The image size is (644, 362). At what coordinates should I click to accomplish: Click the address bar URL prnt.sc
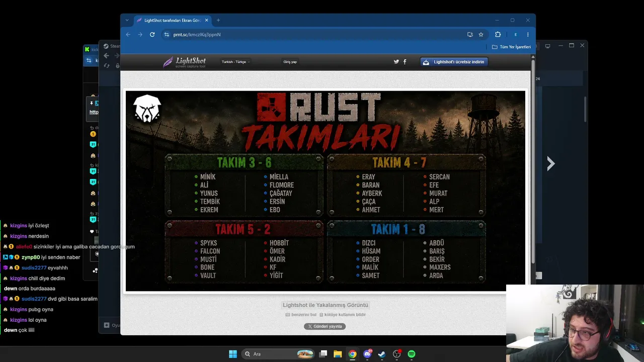click(197, 35)
